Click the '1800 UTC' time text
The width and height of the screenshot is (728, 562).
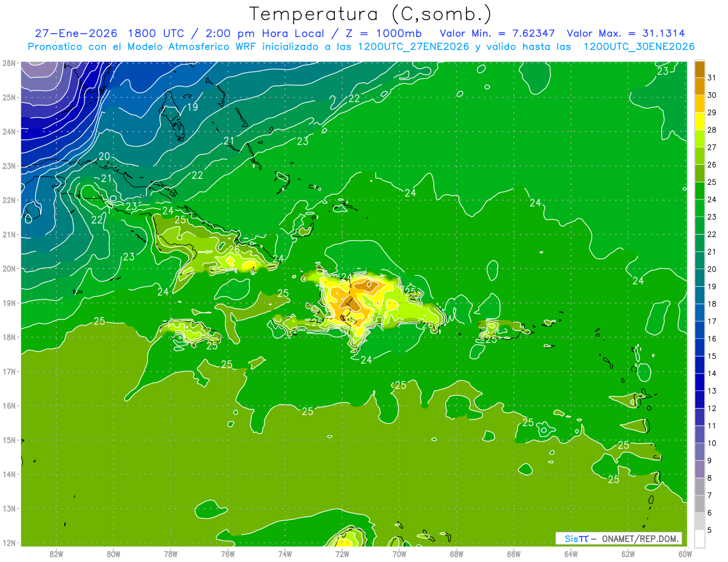tap(158, 33)
